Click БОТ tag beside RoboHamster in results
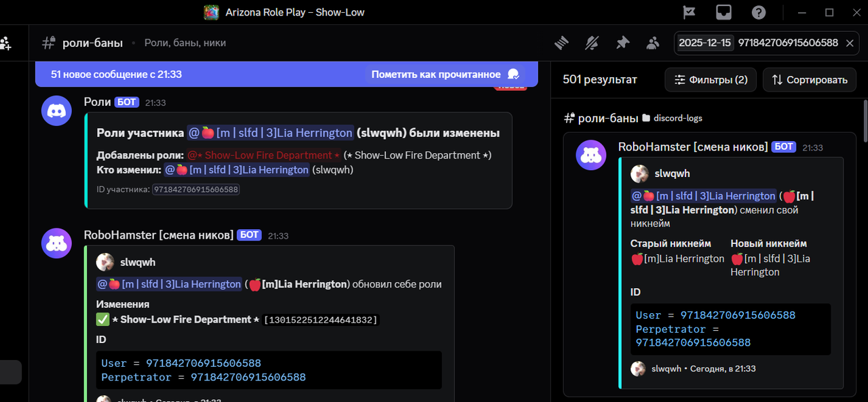Screen dimensions: 868x402 (x=784, y=147)
